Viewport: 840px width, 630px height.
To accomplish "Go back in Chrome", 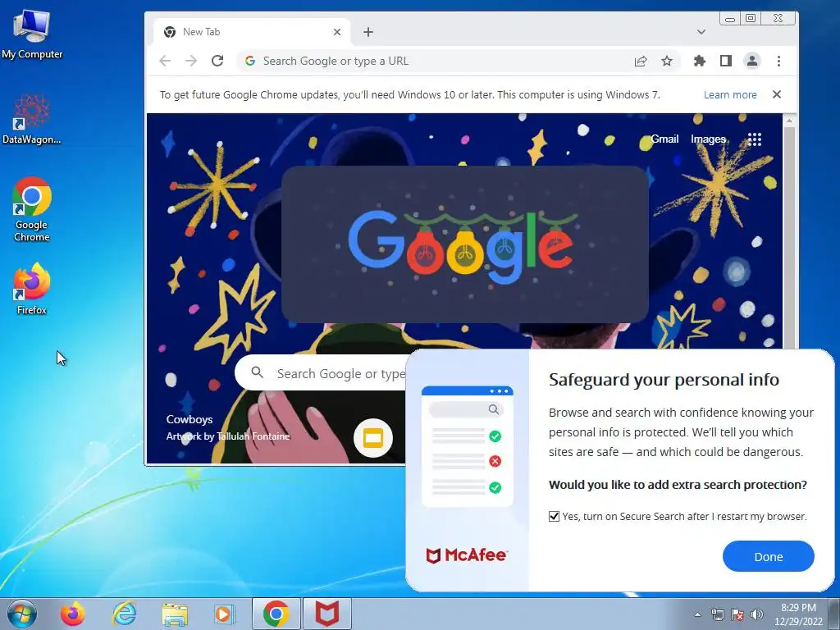I will pyautogui.click(x=165, y=61).
